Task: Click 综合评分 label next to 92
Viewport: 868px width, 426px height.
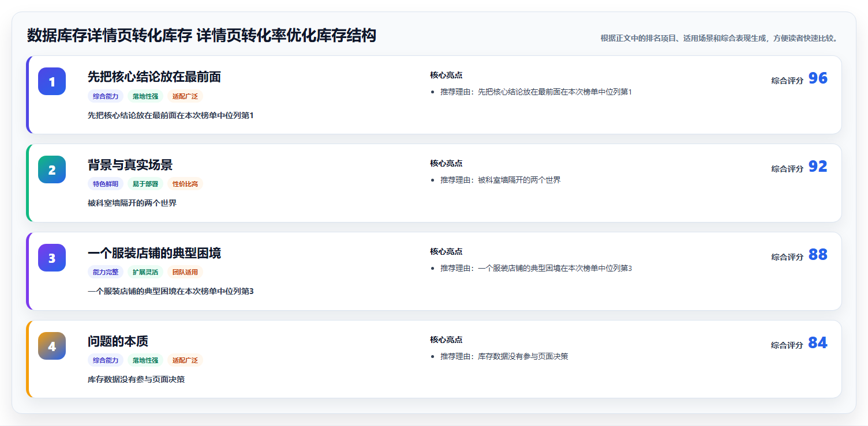Action: (x=787, y=169)
